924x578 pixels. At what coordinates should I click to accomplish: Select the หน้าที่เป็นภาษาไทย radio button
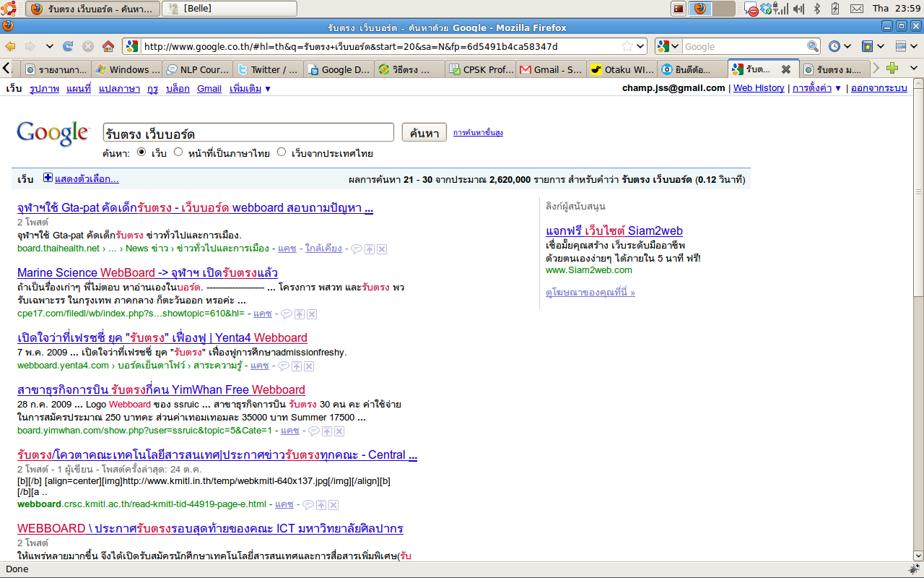pos(178,152)
